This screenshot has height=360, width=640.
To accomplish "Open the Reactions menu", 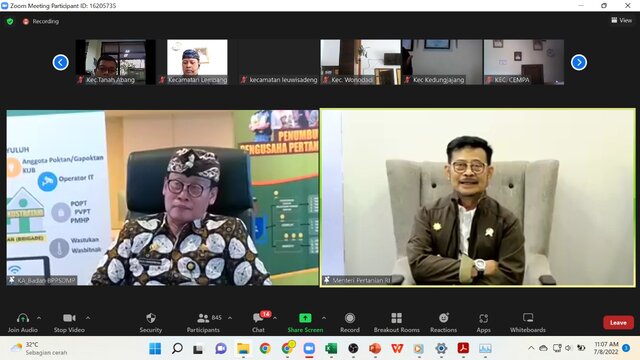I will pyautogui.click(x=444, y=322).
